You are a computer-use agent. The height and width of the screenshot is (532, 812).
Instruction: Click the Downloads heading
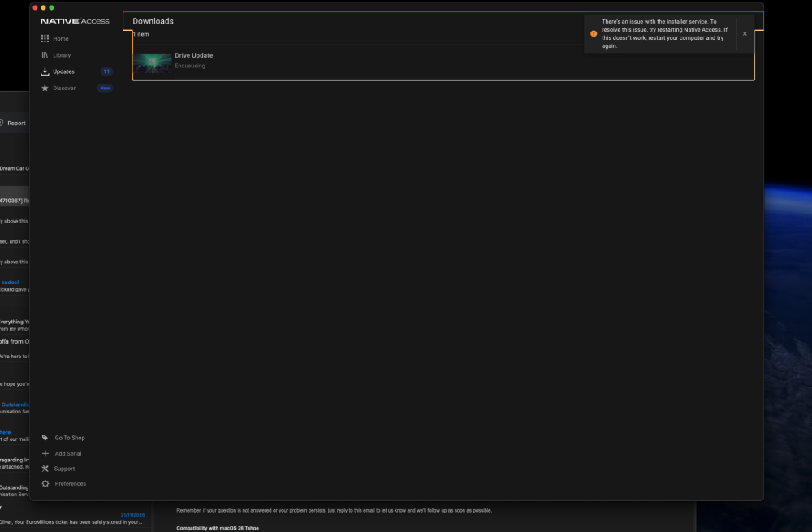point(153,21)
